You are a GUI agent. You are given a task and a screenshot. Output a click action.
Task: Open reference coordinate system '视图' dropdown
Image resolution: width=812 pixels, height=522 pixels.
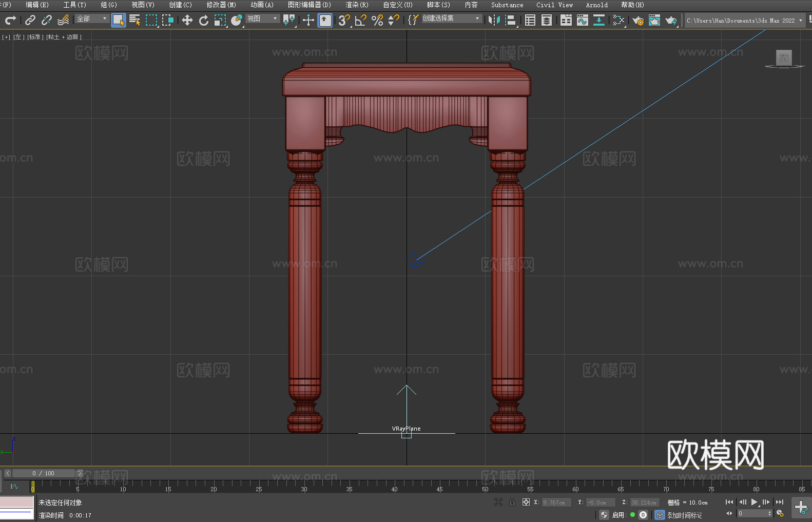262,18
